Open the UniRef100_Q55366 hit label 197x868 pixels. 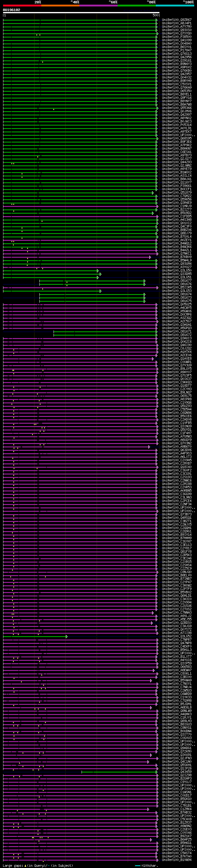177,108
